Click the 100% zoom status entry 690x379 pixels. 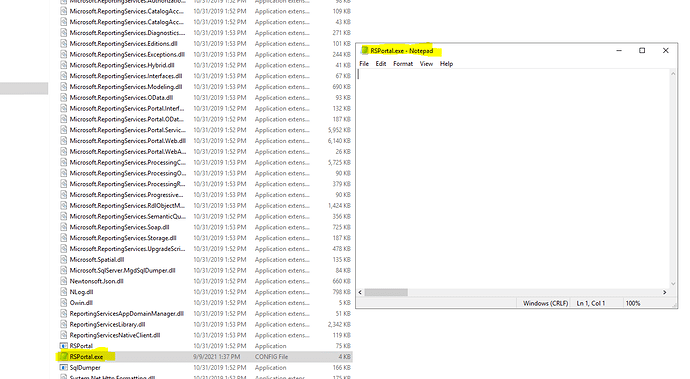(633, 303)
